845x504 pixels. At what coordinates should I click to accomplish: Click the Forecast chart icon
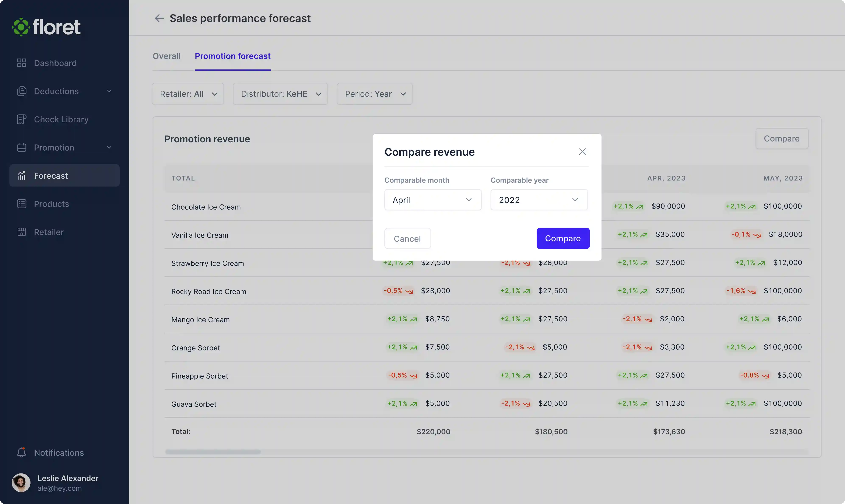tap(21, 176)
